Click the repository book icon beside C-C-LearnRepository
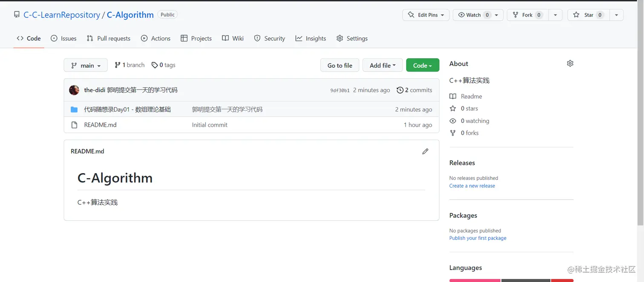This screenshot has height=282, width=644. click(17, 15)
